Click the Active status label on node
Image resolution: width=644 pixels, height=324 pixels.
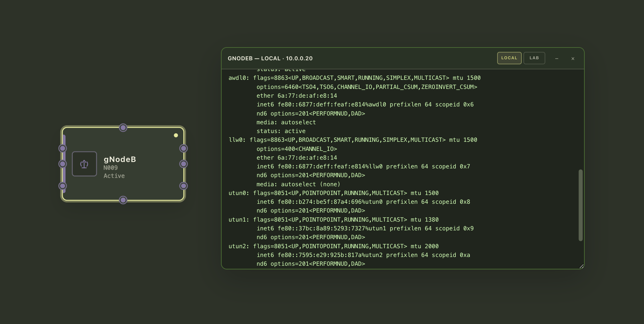(114, 176)
